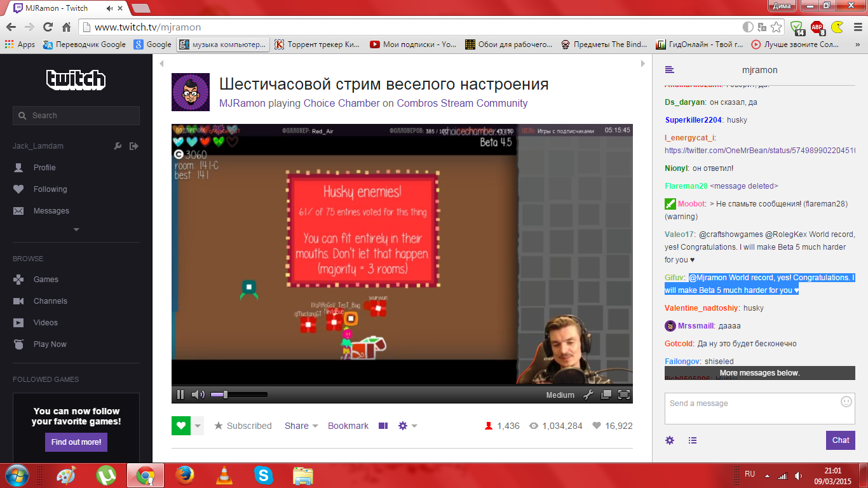Collapse the left sidebar with the arrow
868x488 pixels.
tap(161, 64)
